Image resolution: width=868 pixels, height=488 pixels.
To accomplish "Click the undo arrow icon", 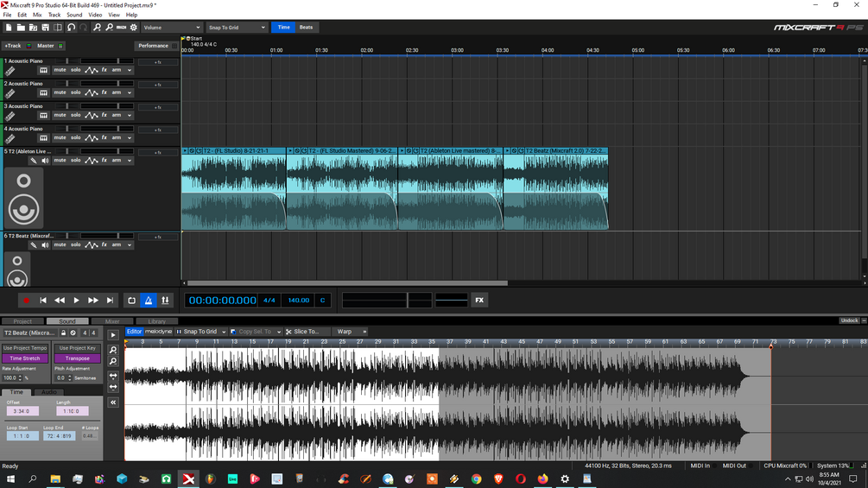I will 72,27.
